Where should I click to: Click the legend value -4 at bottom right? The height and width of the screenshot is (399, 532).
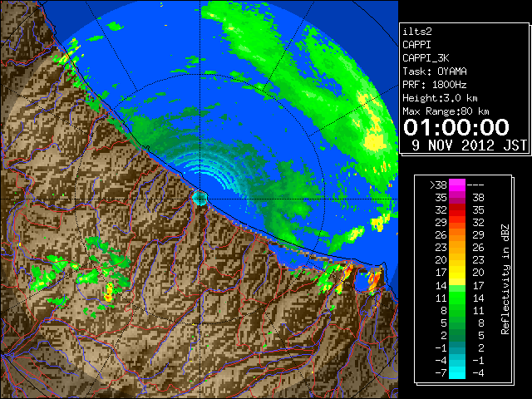click(478, 373)
